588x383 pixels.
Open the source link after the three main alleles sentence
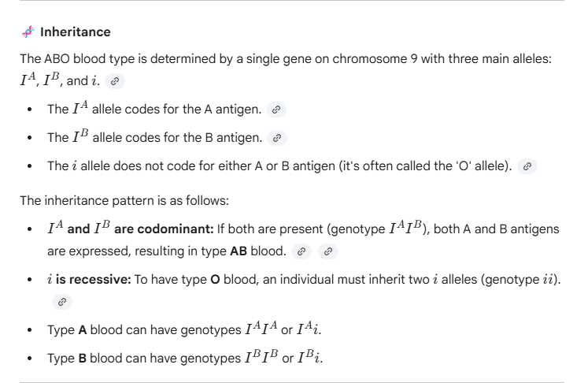click(x=116, y=81)
